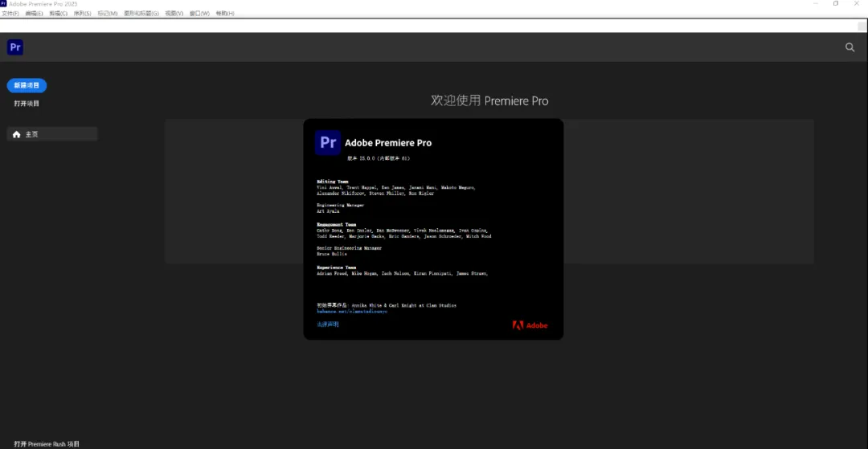
Task: Click the Engineering Manager credit line
Action: click(341, 205)
